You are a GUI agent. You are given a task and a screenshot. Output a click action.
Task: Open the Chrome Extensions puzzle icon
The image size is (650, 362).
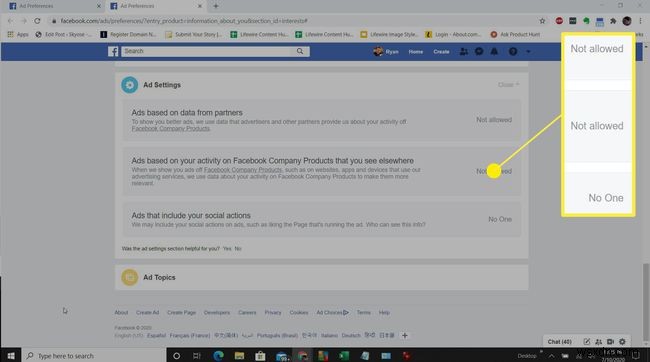tap(613, 21)
